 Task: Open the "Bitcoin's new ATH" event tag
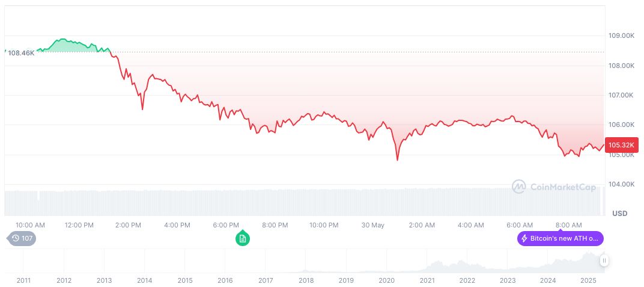tap(560, 238)
